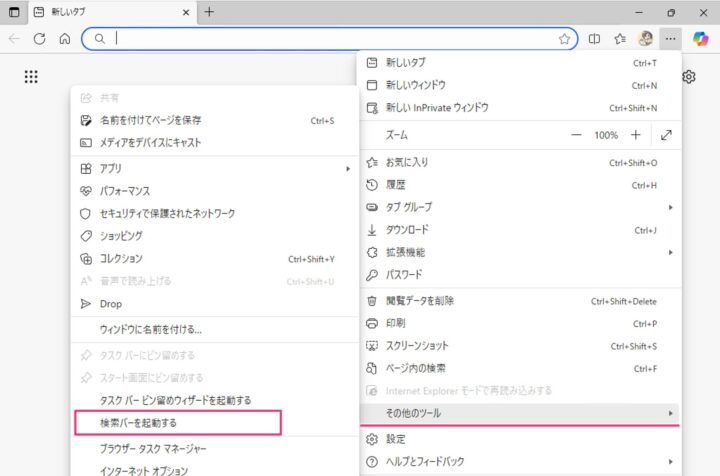
Task: Click the Copilot icon in the toolbar
Action: point(701,39)
